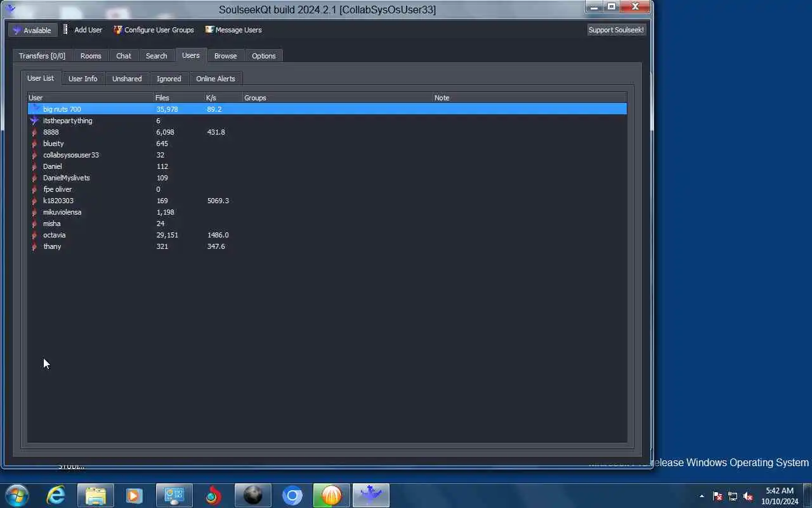812x508 pixels.
Task: Sort by the Files column header
Action: [180, 98]
